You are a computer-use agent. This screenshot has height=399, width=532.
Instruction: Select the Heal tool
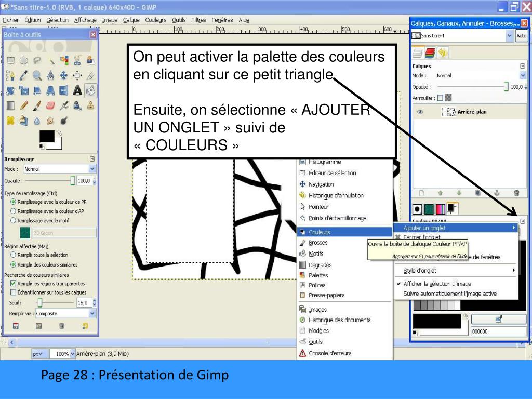click(10, 121)
